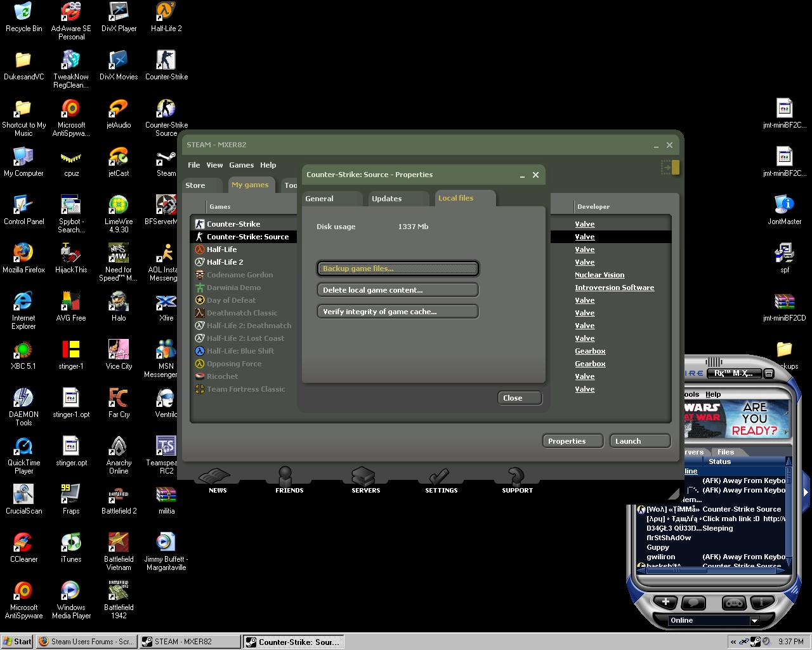The height and width of the screenshot is (650, 812).
Task: Expand the Xfire side arrow panel
Action: (x=806, y=491)
